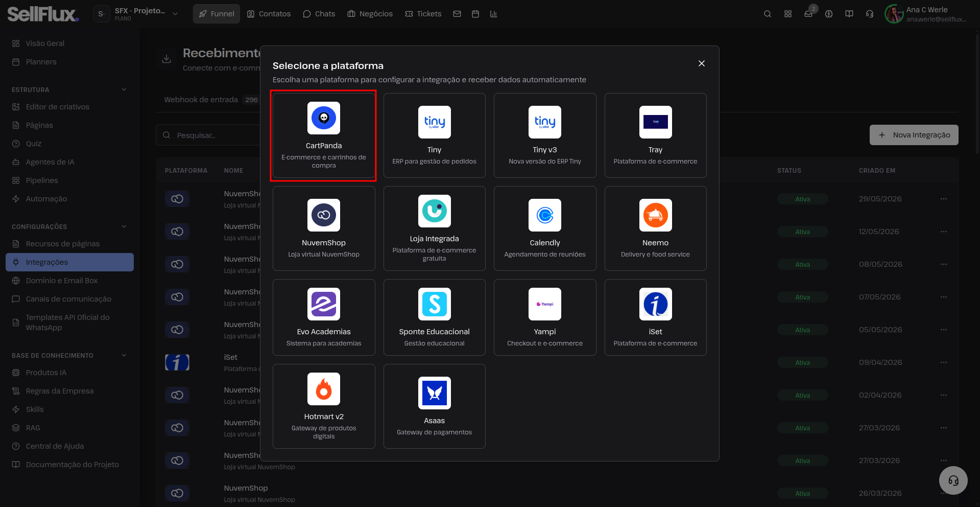Image resolution: width=980 pixels, height=507 pixels.
Task: Open the apps grid icon in top bar
Action: [788, 14]
